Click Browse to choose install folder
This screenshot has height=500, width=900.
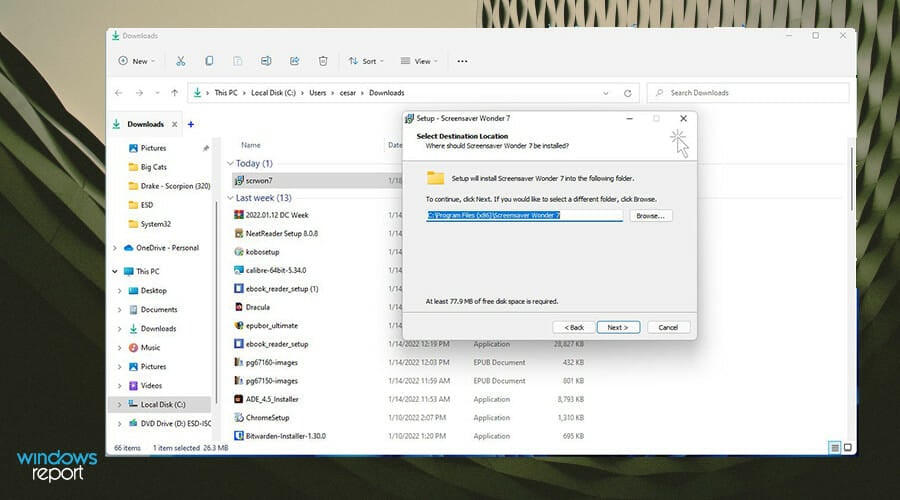click(651, 215)
